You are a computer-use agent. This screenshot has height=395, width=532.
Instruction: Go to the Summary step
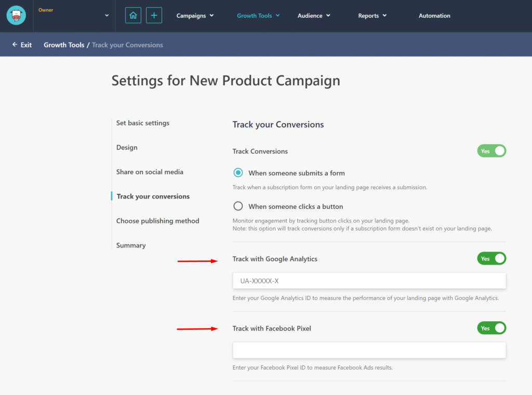(131, 245)
